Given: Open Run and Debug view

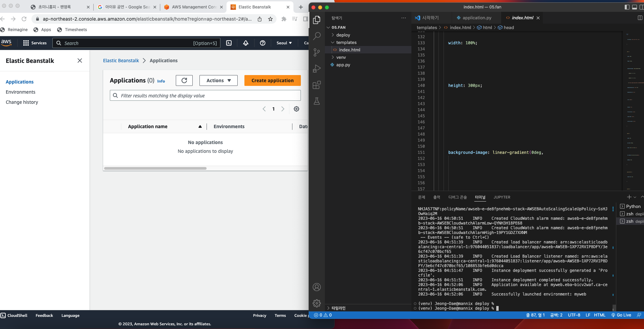Looking at the screenshot, I should click(x=317, y=69).
